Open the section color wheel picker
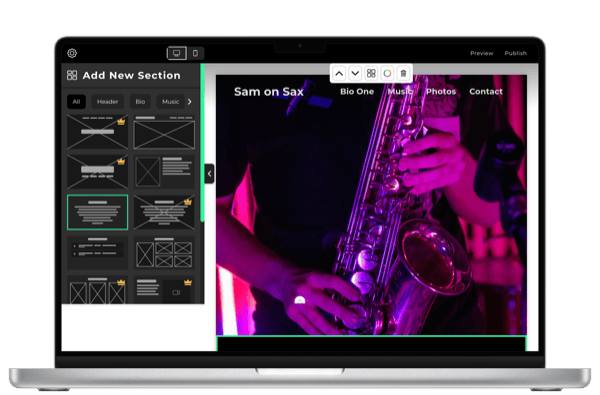 [387, 73]
